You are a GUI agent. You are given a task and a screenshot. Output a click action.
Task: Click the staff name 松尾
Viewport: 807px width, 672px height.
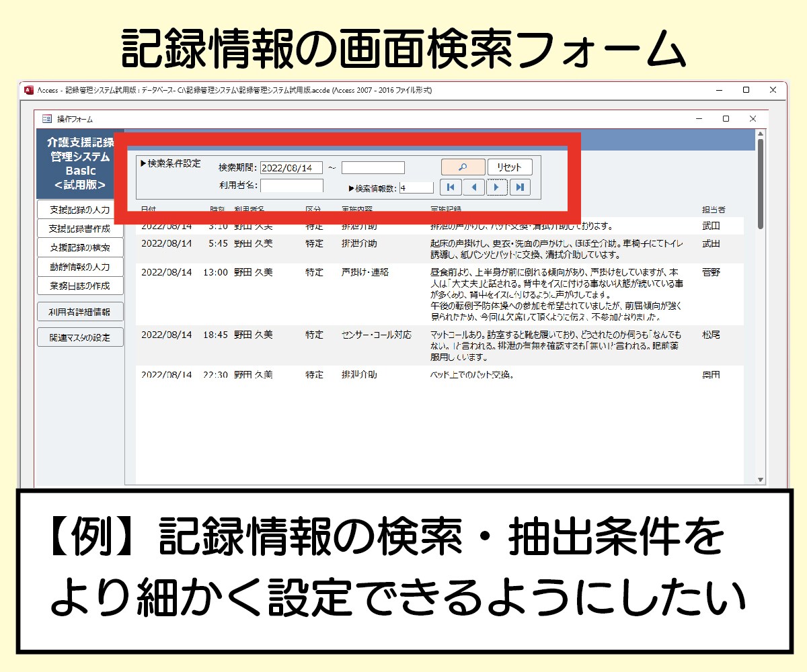pos(711,335)
